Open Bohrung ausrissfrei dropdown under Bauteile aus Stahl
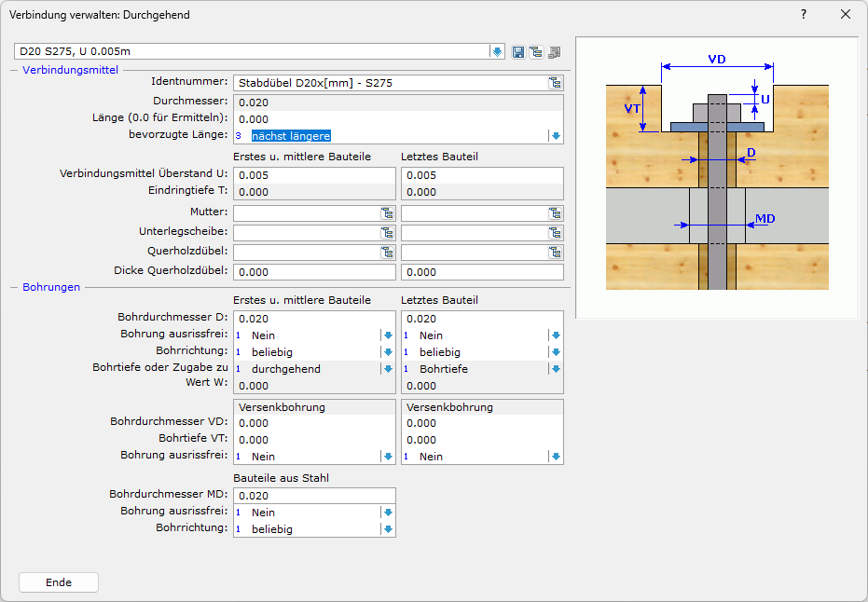Viewport: 868px width, 602px height. pos(388,513)
